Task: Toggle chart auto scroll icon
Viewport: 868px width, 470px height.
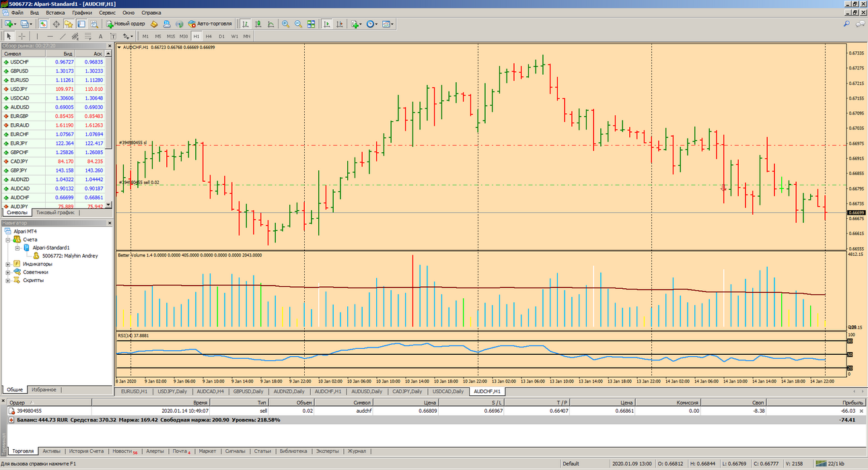Action: tap(327, 24)
